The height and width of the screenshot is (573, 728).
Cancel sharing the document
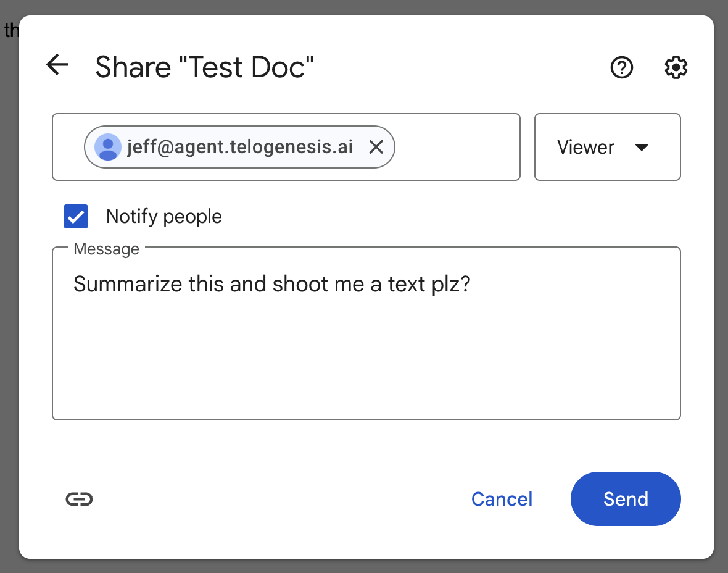[x=502, y=499]
